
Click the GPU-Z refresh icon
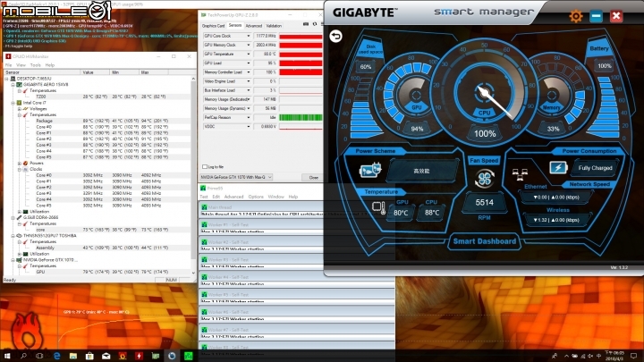coord(315,25)
